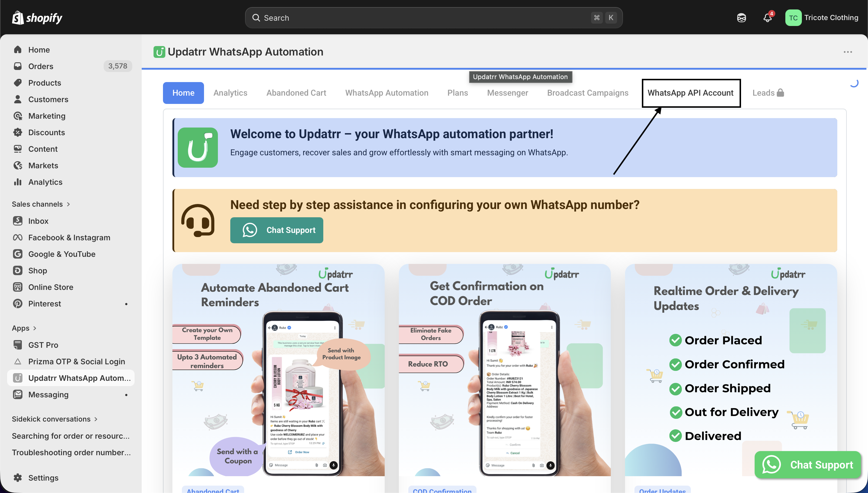868x493 pixels.
Task: Expand the Sales channels section
Action: coord(41,204)
